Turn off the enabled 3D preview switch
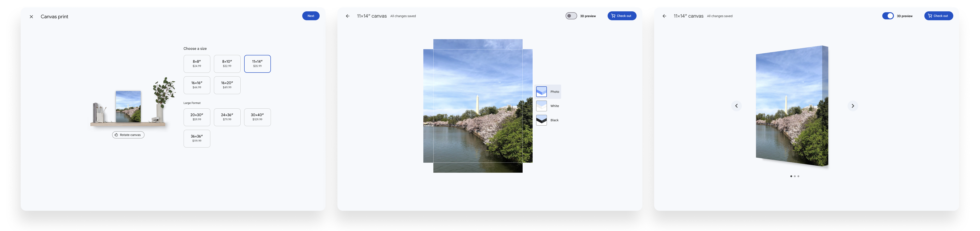 888,16
